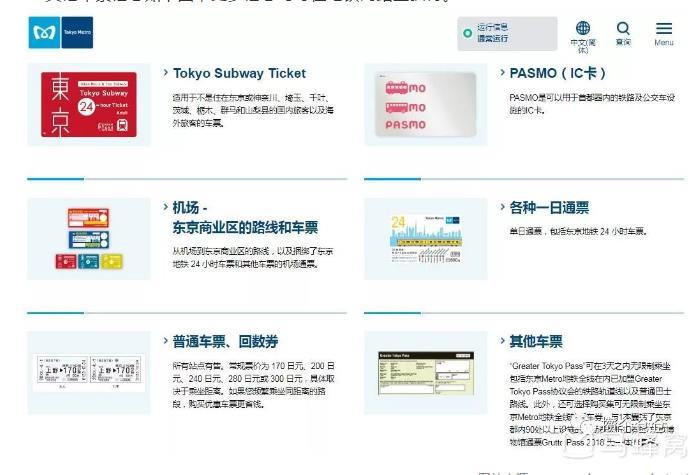Open the Tokyo Subway Ticket link
Image resolution: width=698 pixels, height=475 pixels.
click(239, 73)
